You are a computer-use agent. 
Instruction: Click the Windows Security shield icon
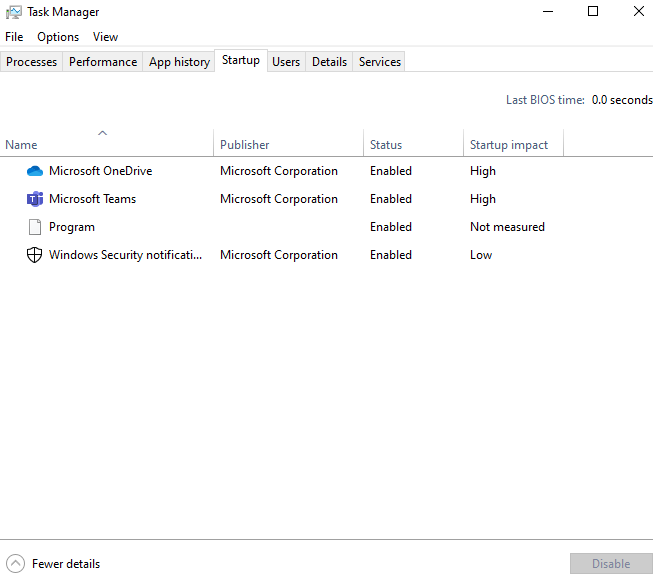[x=35, y=255]
